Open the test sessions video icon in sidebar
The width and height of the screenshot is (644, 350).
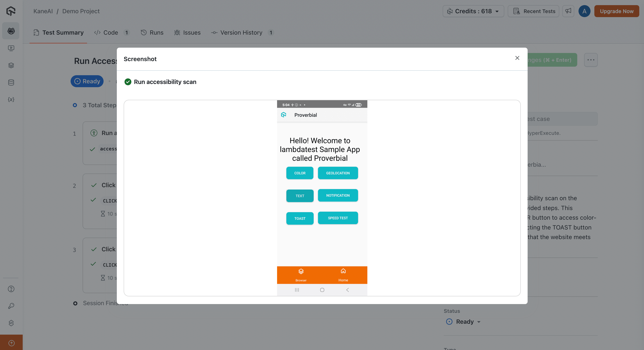[11, 49]
